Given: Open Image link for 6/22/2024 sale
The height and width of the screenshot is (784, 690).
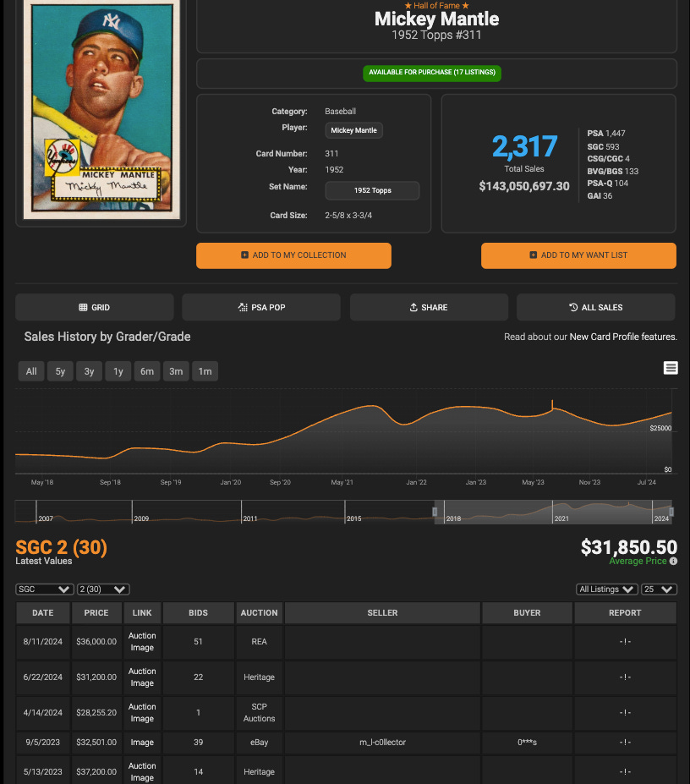Looking at the screenshot, I should point(142,683).
